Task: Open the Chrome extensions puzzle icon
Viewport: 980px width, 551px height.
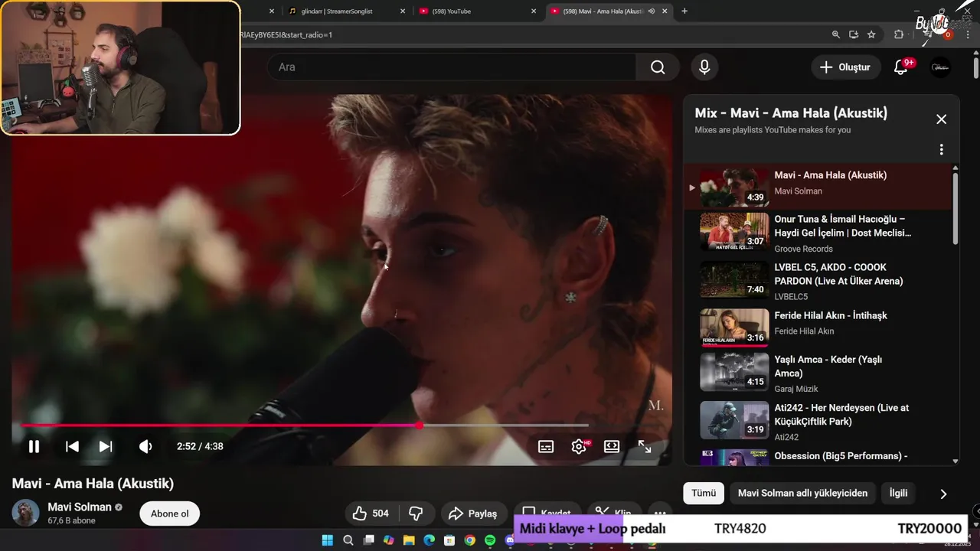Action: click(899, 34)
